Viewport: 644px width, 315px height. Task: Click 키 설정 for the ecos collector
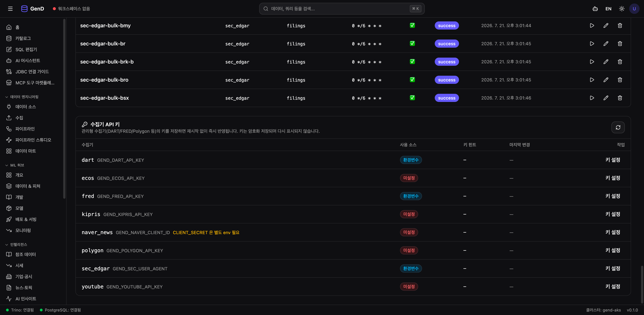point(613,178)
